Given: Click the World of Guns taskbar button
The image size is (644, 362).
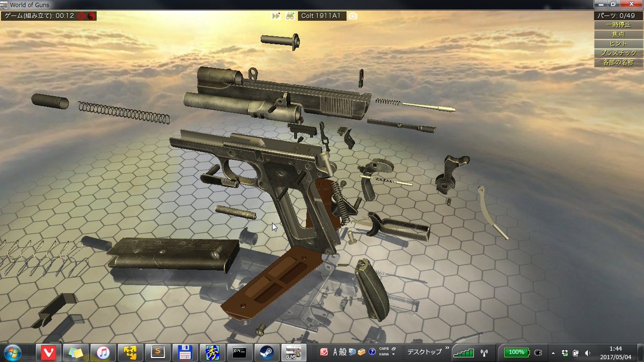Looking at the screenshot, I should coord(294,352).
